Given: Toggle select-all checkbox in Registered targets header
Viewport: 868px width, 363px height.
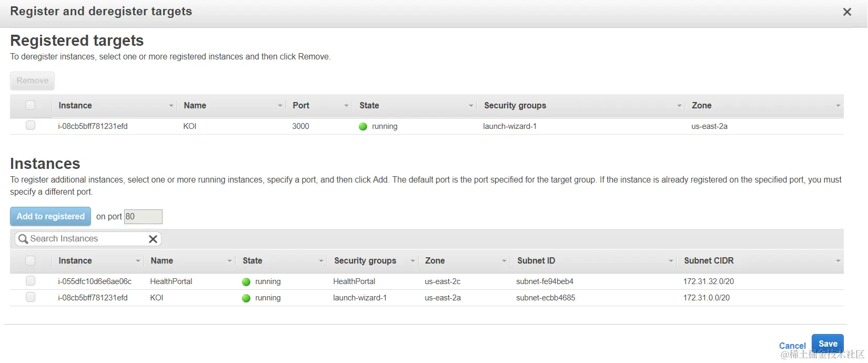Looking at the screenshot, I should (31, 105).
